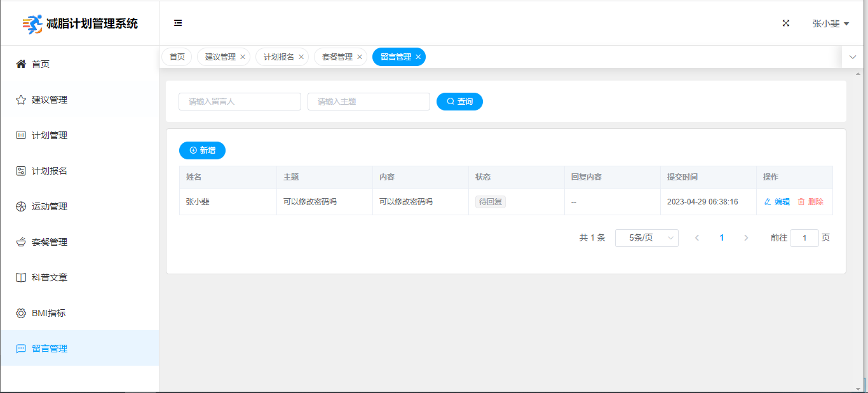Image resolution: width=868 pixels, height=393 pixels.
Task: Open 套餐管理 via the bowl icon
Action: click(21, 242)
